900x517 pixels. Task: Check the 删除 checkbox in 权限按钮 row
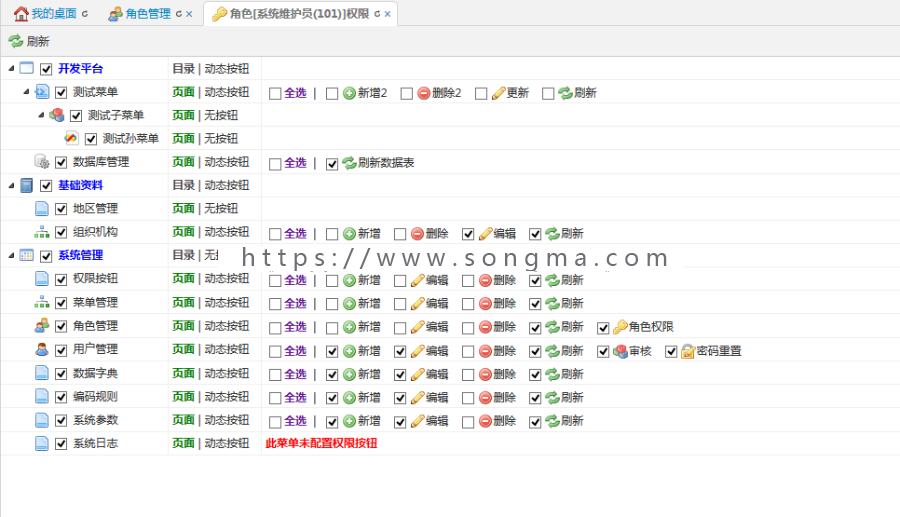(x=468, y=281)
